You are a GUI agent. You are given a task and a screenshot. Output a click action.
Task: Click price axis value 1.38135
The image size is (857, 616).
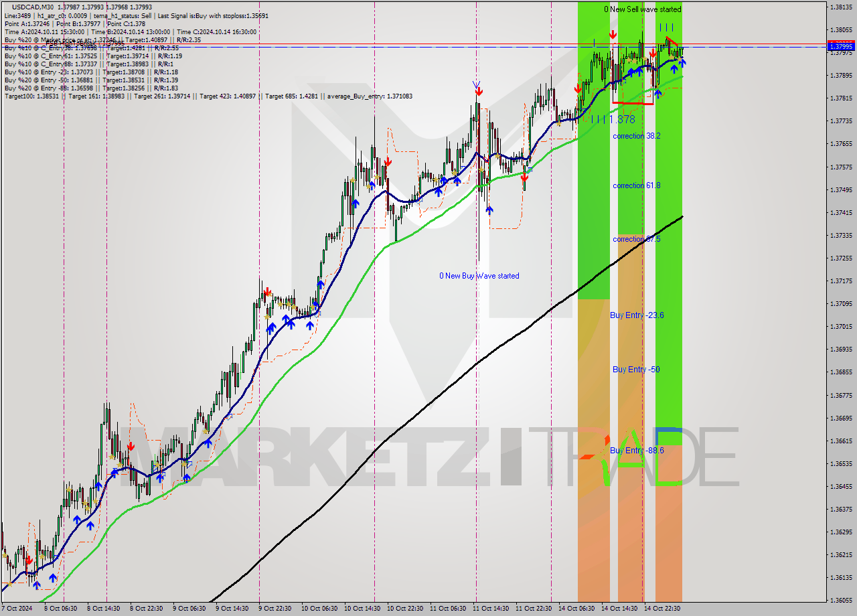pos(841,7)
